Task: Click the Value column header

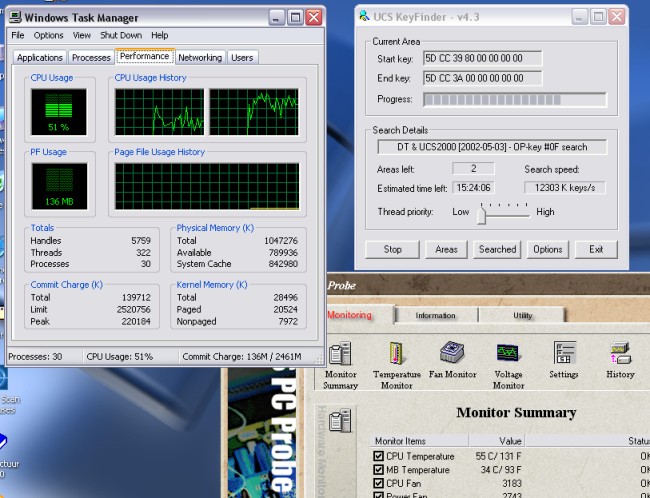Action: (x=497, y=441)
